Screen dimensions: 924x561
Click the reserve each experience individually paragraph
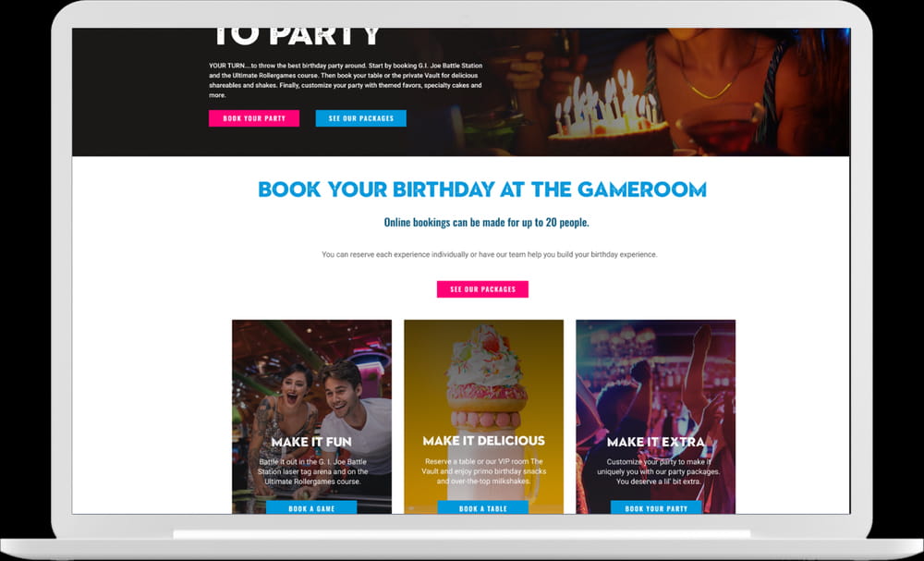tap(489, 254)
